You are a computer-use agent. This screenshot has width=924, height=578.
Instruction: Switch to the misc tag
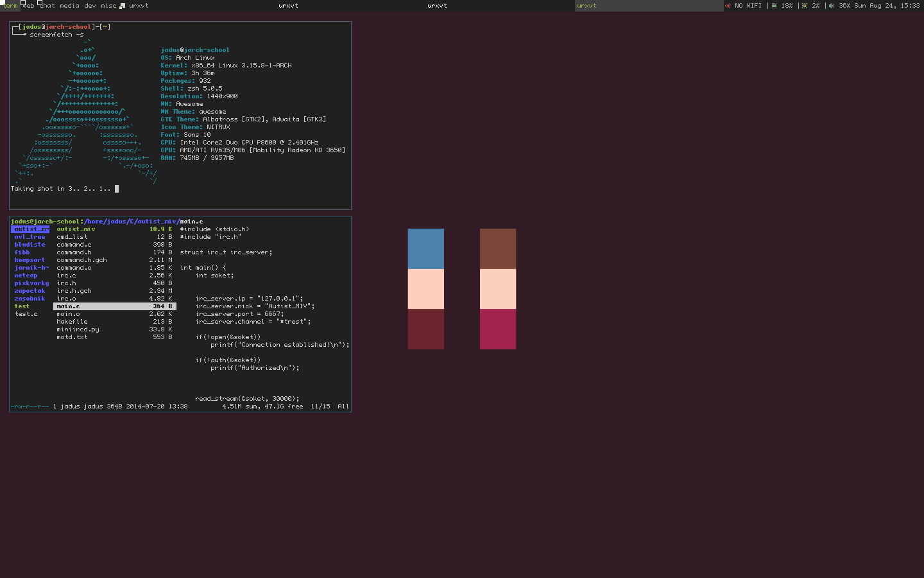coord(108,6)
